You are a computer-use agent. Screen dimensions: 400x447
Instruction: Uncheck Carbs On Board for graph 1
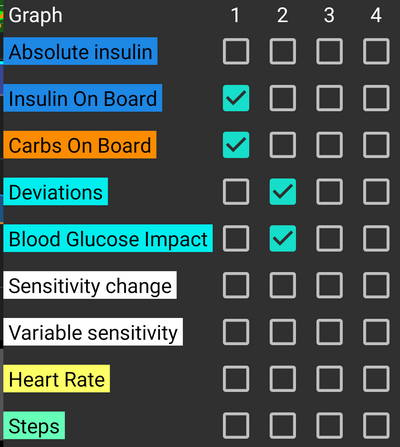(x=236, y=145)
